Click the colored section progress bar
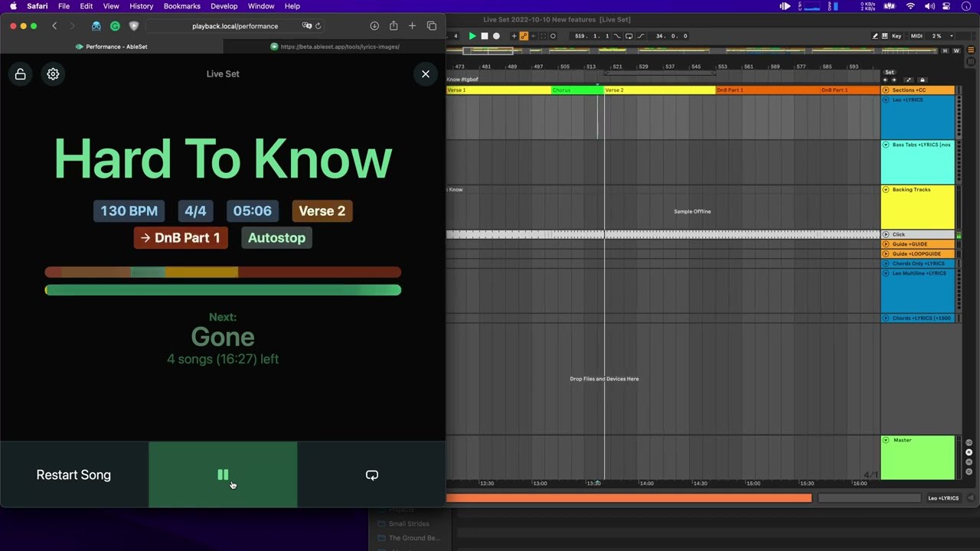 (x=223, y=272)
